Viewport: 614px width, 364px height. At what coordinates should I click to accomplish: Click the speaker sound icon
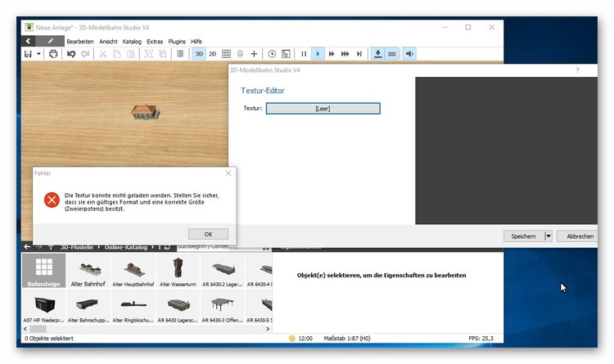[409, 54]
